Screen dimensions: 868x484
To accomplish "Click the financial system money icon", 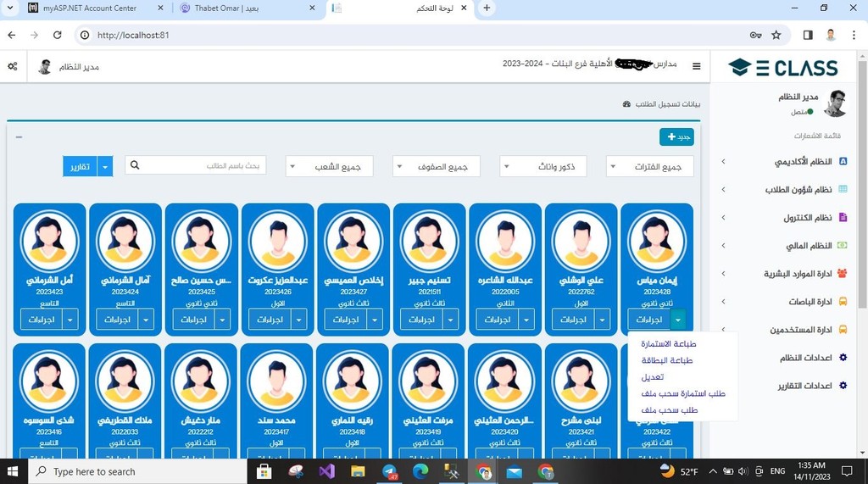I will click(842, 245).
